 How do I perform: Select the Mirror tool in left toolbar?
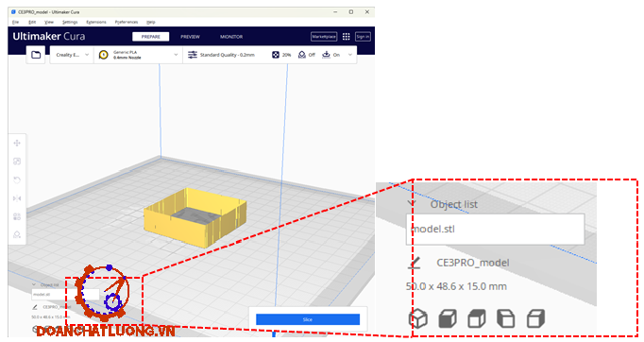(17, 198)
